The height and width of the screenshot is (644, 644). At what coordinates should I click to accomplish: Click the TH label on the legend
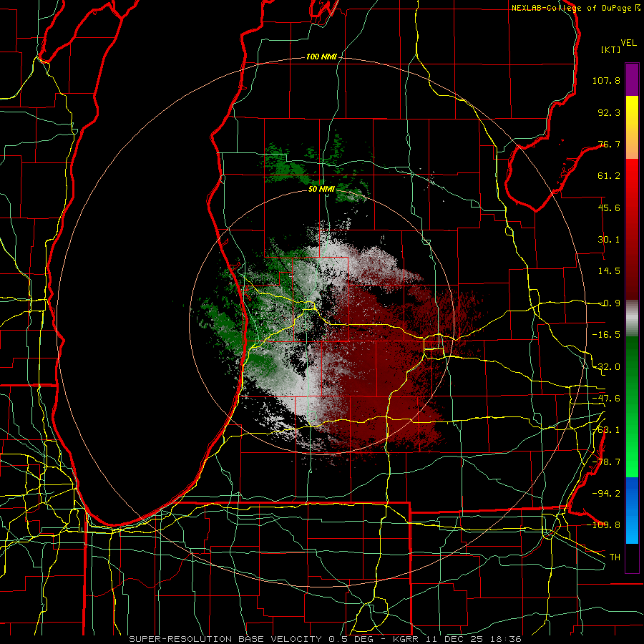pyautogui.click(x=615, y=557)
